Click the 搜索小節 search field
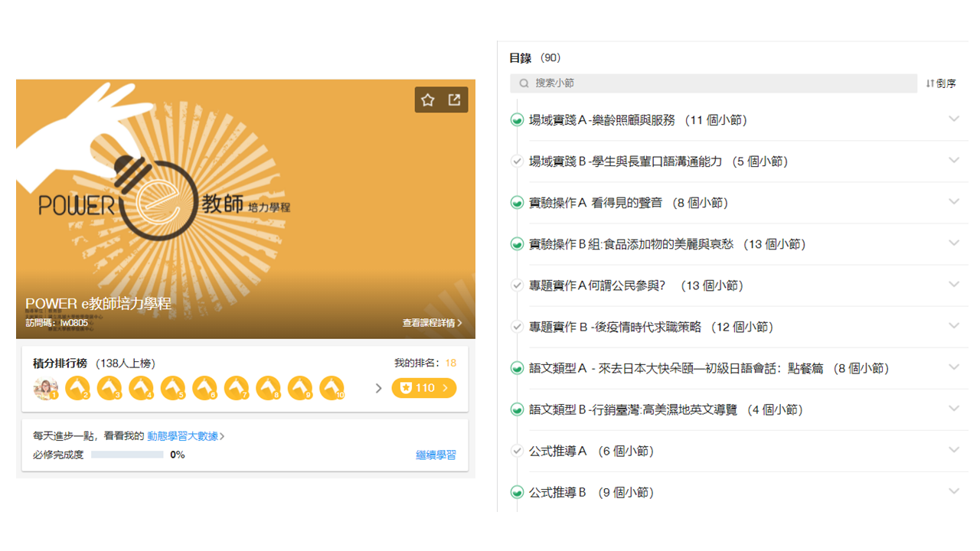Screen dimensions: 980x551 coord(714,83)
